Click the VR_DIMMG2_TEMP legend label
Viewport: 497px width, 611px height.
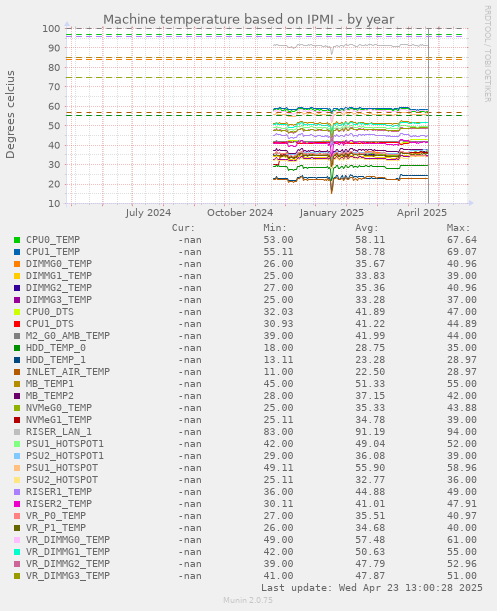[x=68, y=564]
